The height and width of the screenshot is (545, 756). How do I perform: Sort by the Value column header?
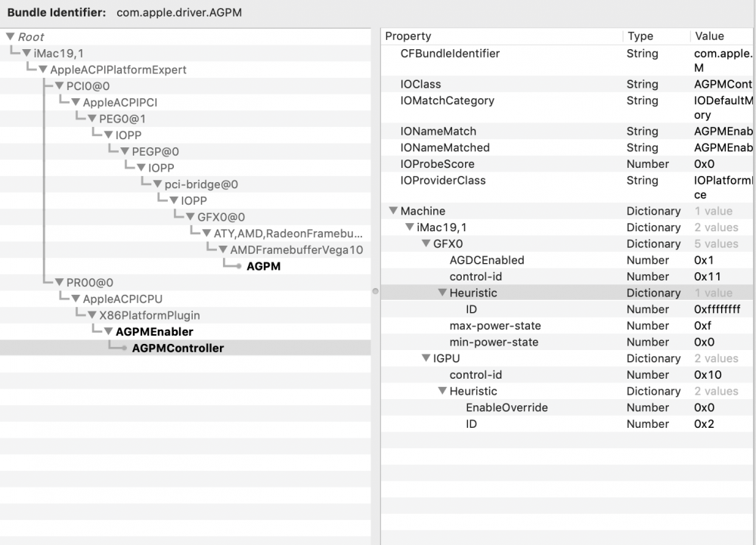(x=722, y=36)
